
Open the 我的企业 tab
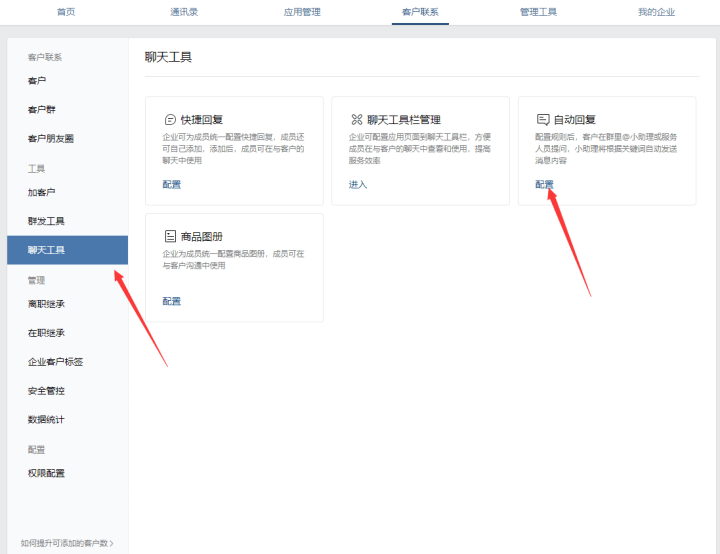point(656,12)
